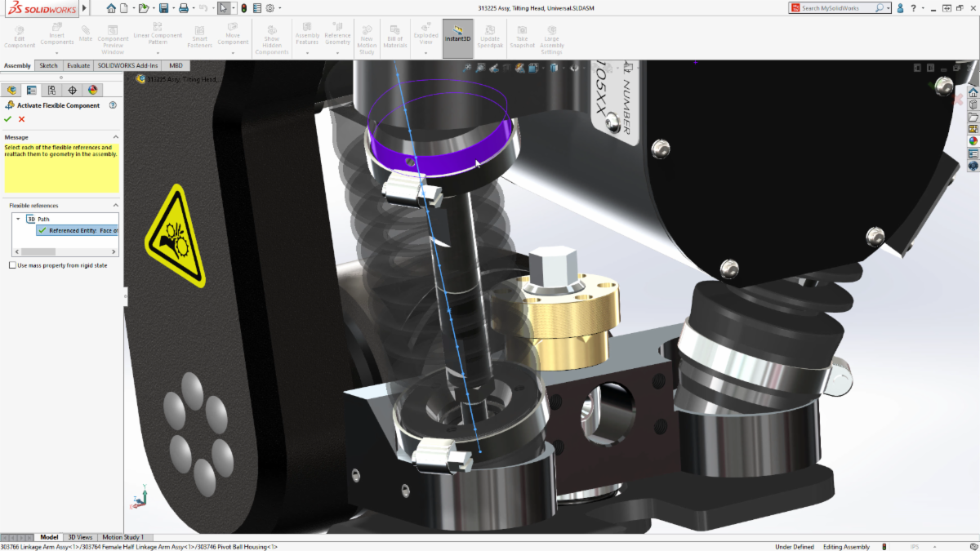Viewport: 980px width, 551px height.
Task: Enable Use mass property from rigid state
Action: click(12, 265)
